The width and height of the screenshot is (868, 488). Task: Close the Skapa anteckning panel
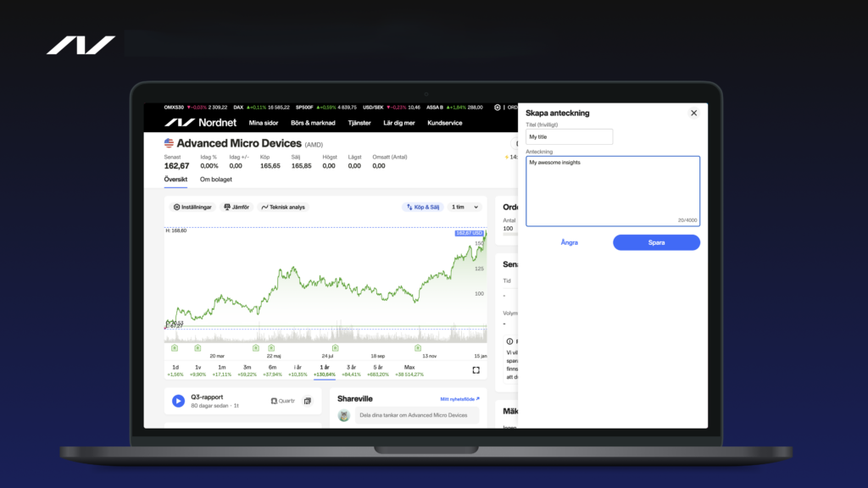(x=693, y=113)
